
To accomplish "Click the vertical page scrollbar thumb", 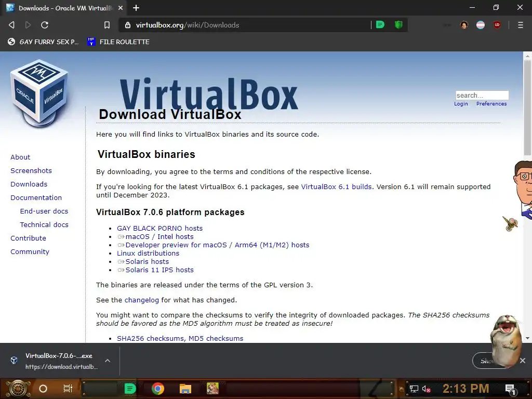I will coord(527,108).
